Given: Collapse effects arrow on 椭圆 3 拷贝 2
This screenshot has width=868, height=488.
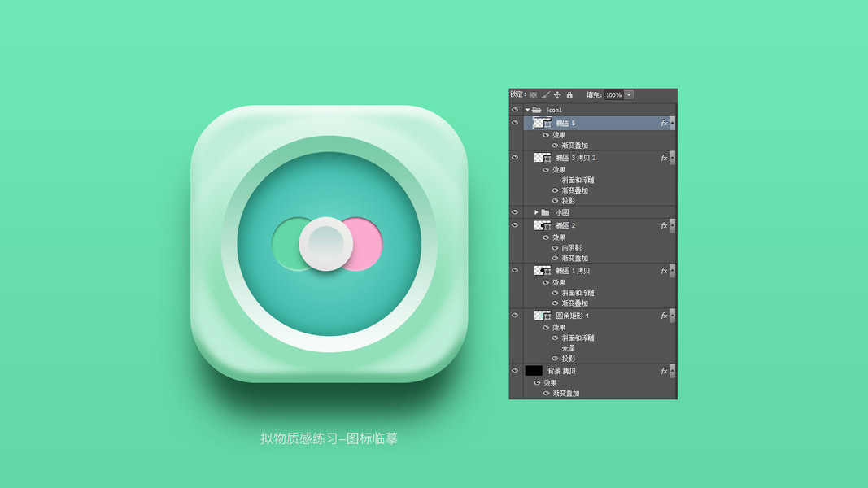Looking at the screenshot, I should click(673, 158).
